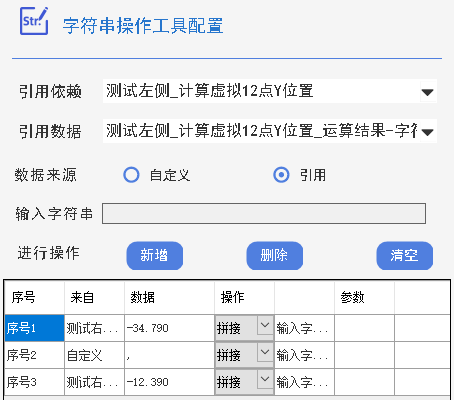This screenshot has height=400, width=454.
Task: Click the 删除 button
Action: click(275, 256)
